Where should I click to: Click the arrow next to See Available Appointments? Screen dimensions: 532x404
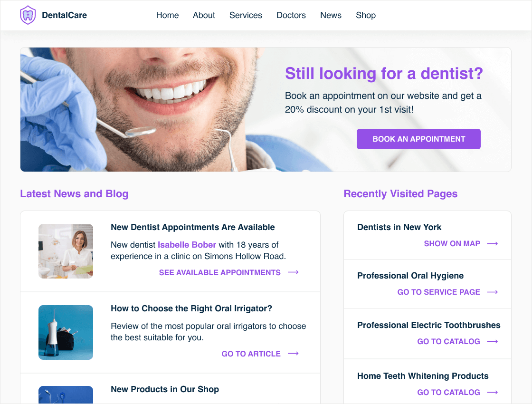(293, 272)
